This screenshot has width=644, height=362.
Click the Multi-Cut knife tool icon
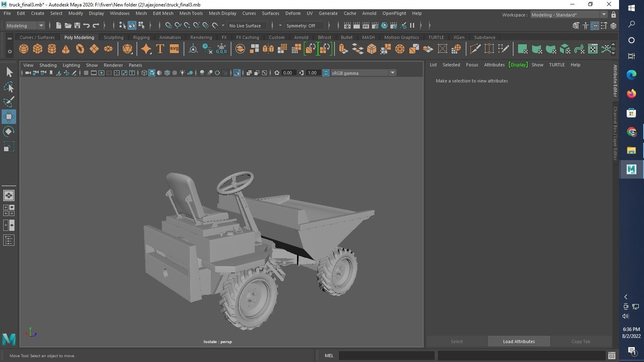pyautogui.click(x=475, y=49)
